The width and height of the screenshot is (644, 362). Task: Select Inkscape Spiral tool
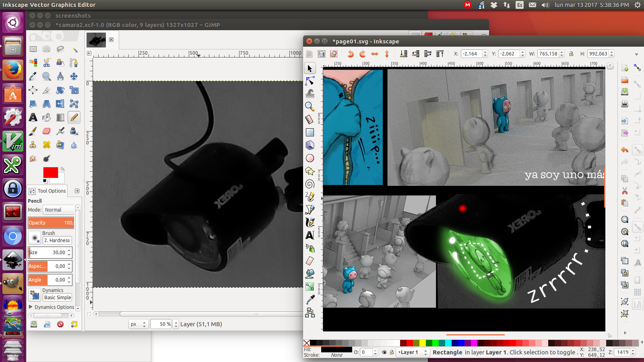310,184
